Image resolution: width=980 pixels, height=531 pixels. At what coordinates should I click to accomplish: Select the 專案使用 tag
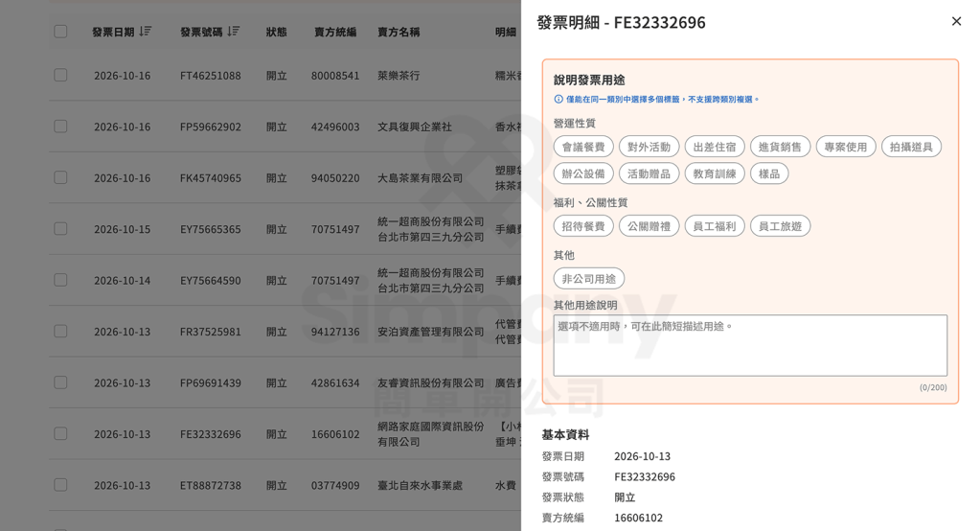pyautogui.click(x=846, y=147)
